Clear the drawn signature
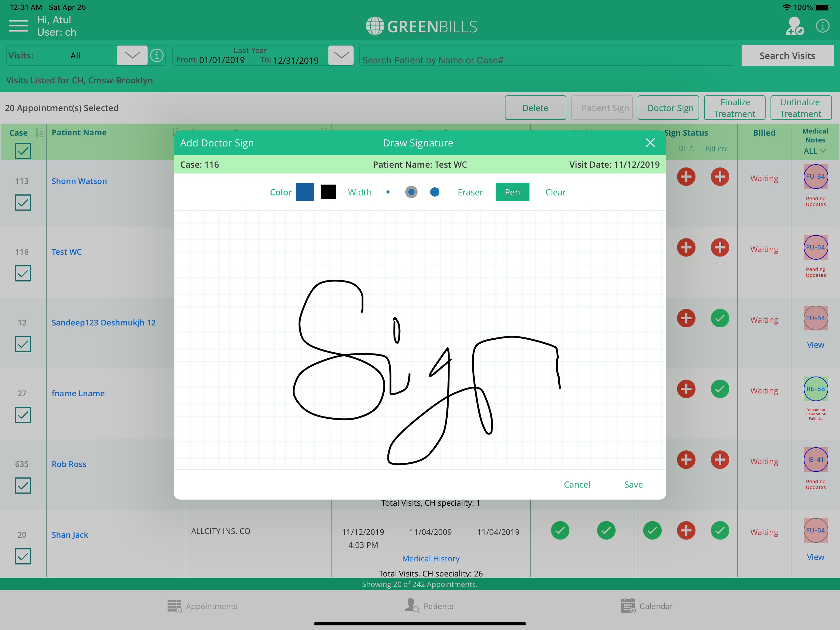Viewport: 840px width, 630px height. point(555,192)
